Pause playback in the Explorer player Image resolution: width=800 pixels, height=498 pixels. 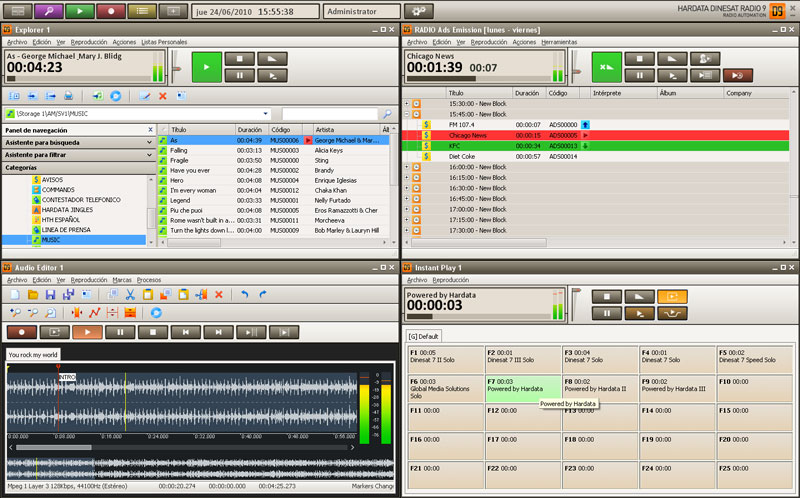pyautogui.click(x=239, y=75)
